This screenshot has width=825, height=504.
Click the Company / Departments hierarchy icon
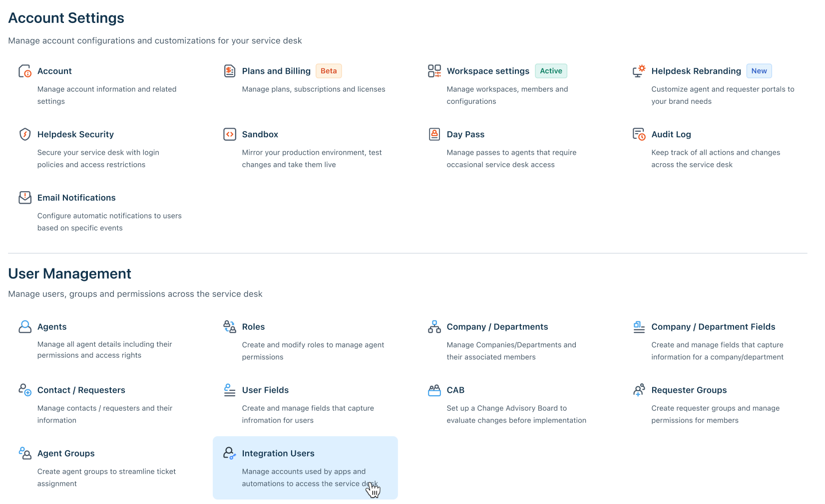click(434, 327)
